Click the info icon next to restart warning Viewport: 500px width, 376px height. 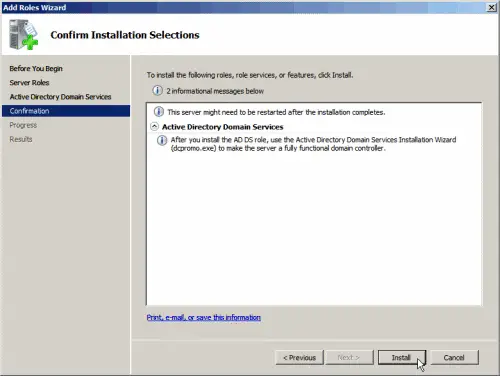tap(159, 112)
